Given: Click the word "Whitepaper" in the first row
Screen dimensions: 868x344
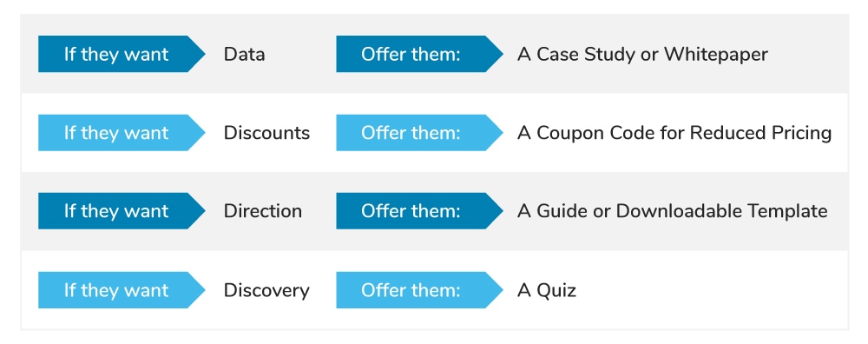Looking at the screenshot, I should [716, 55].
